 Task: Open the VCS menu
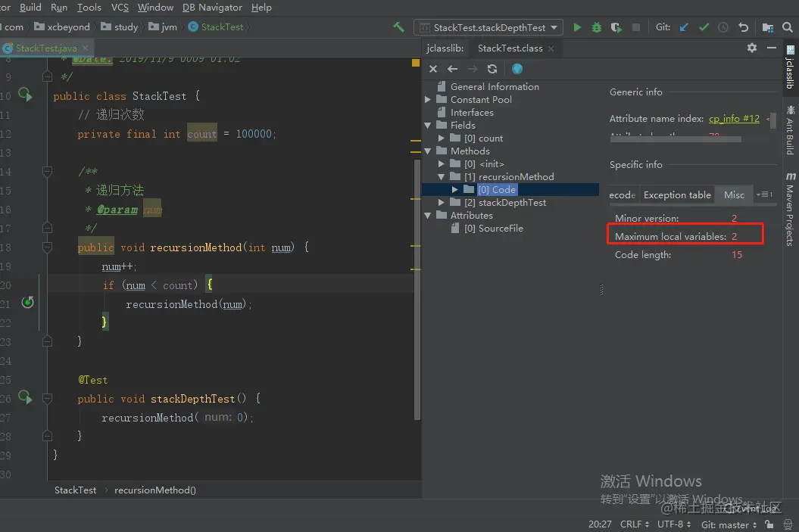click(120, 7)
